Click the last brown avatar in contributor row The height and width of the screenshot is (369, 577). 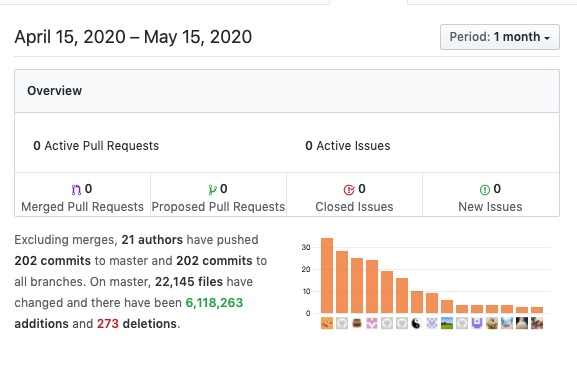(537, 323)
